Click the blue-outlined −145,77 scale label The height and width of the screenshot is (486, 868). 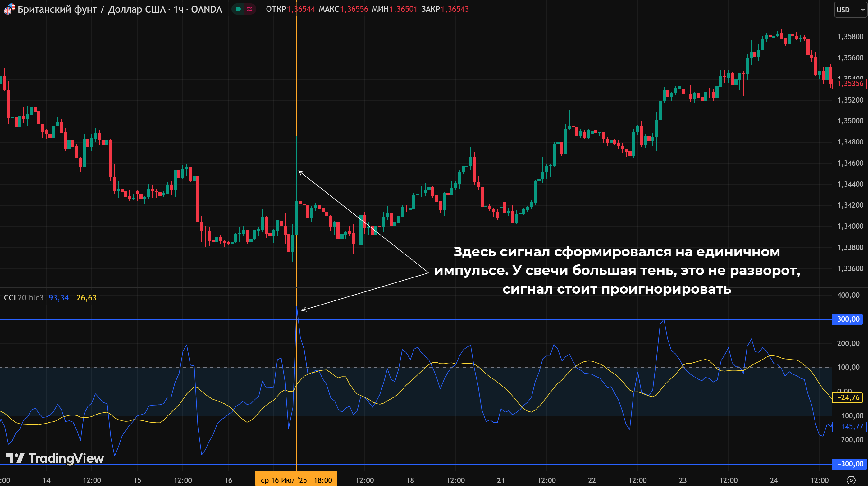click(x=849, y=427)
